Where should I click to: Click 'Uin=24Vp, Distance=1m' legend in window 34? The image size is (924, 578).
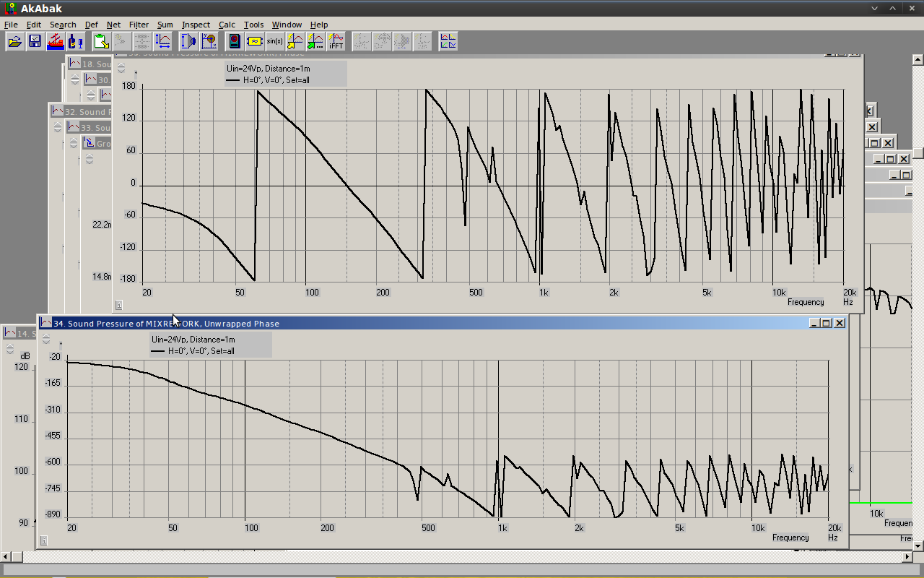coord(193,339)
